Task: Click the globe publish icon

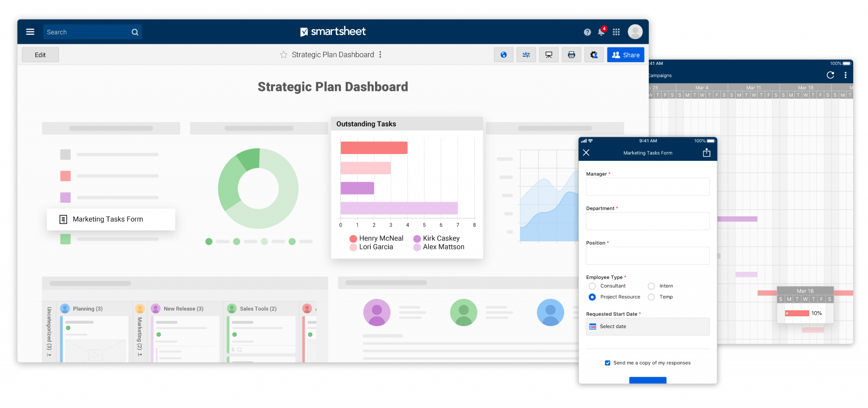Action: point(504,55)
